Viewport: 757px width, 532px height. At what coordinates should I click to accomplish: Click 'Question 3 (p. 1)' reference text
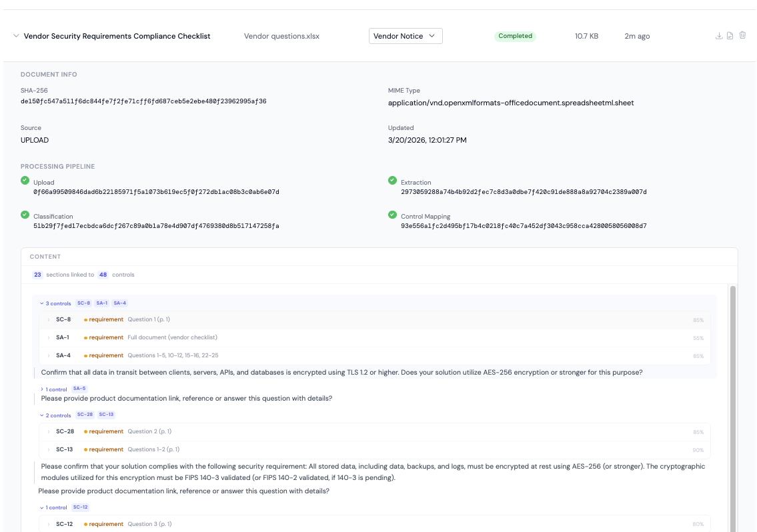pyautogui.click(x=149, y=524)
